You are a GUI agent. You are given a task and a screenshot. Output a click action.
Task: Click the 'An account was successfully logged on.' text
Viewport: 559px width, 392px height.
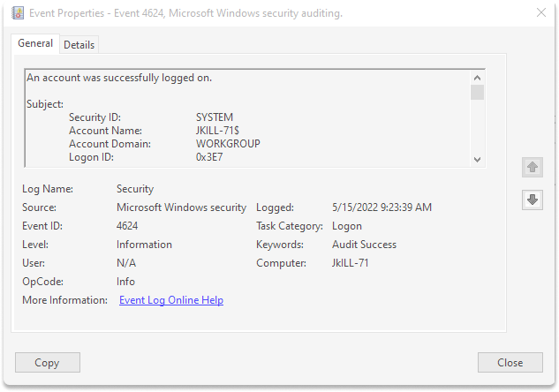[119, 78]
